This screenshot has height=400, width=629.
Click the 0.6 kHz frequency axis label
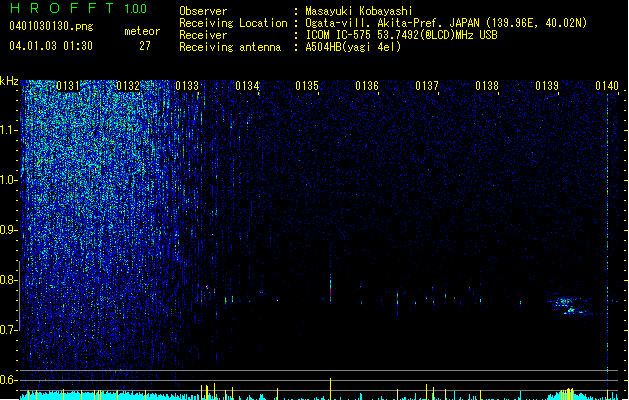pyautogui.click(x=8, y=380)
